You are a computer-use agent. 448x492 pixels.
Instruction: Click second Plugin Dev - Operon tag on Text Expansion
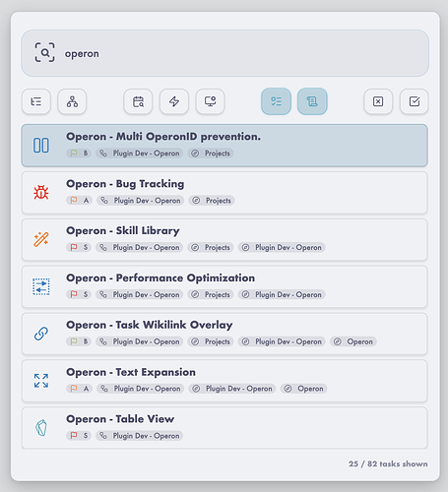[x=232, y=389]
